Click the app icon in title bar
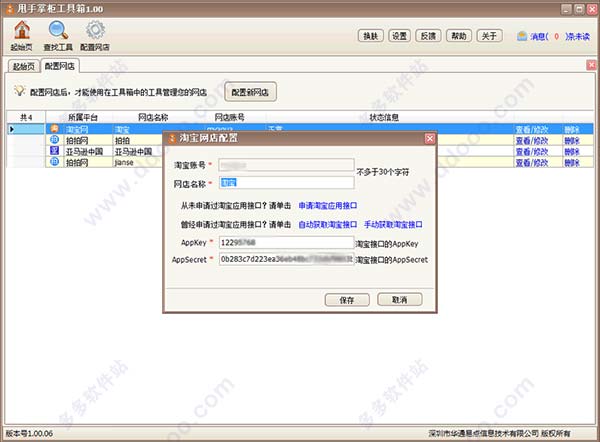 (10, 9)
